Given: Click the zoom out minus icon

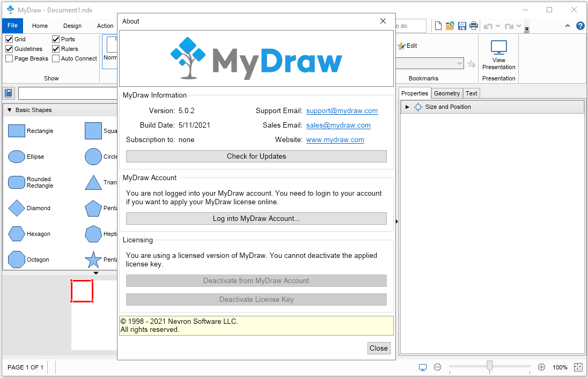Looking at the screenshot, I should (x=437, y=367).
